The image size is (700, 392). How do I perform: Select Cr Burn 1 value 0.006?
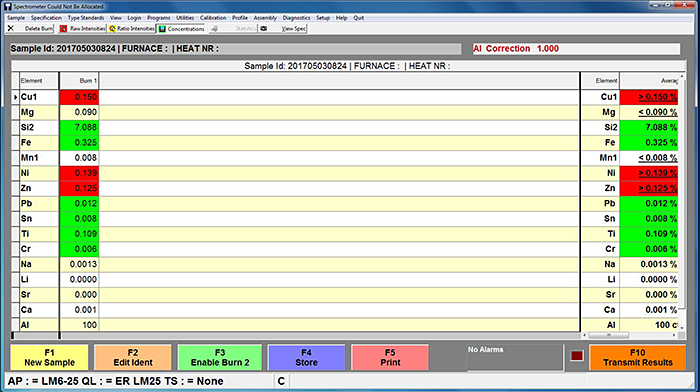point(79,249)
